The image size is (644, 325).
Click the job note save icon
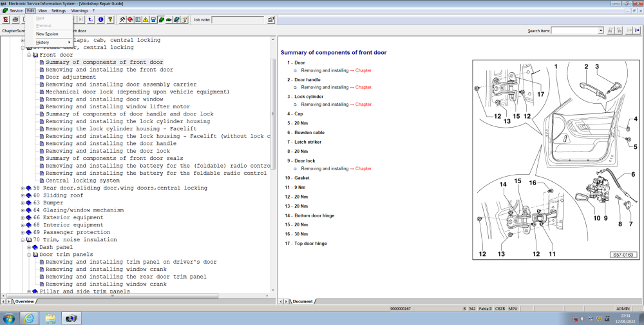coord(270,19)
